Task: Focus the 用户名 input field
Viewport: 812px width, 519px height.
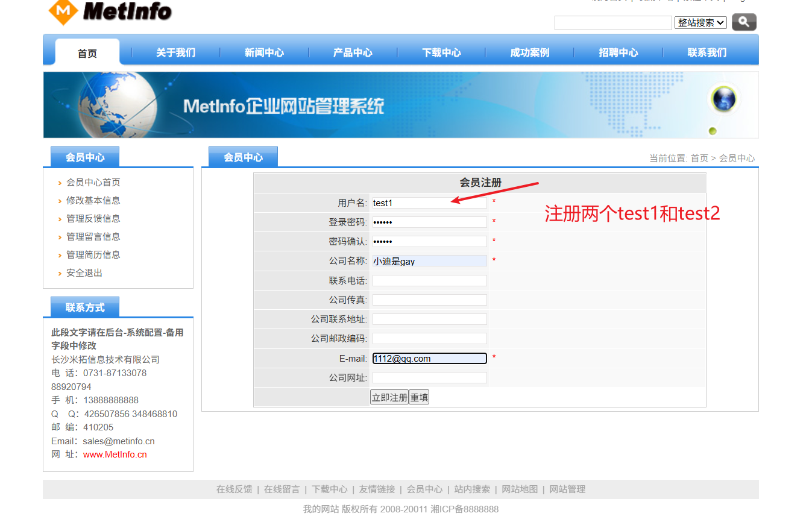Action: (429, 203)
